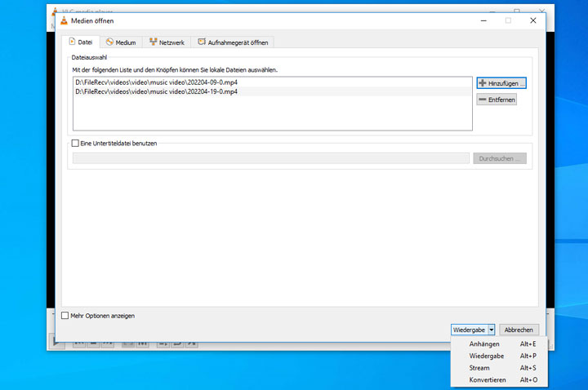Close the Medien öffnen dialog
This screenshot has width=588, height=390.
coord(532,20)
